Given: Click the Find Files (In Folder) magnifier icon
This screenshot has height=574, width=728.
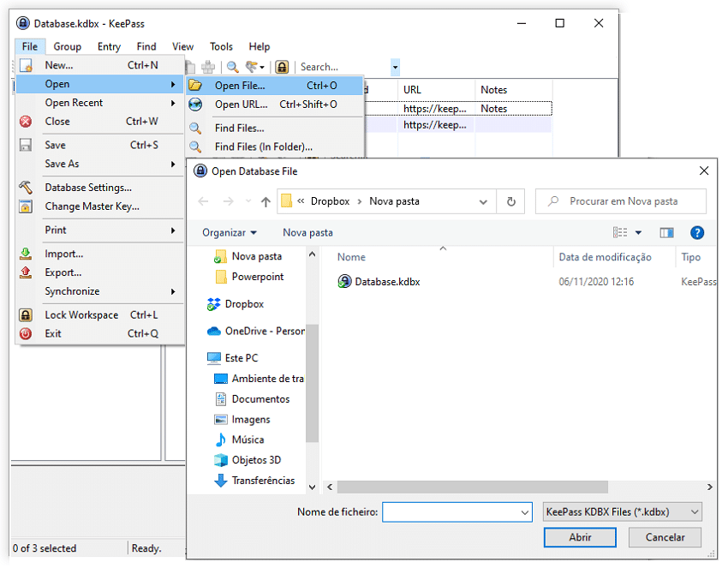Looking at the screenshot, I should tap(195, 147).
